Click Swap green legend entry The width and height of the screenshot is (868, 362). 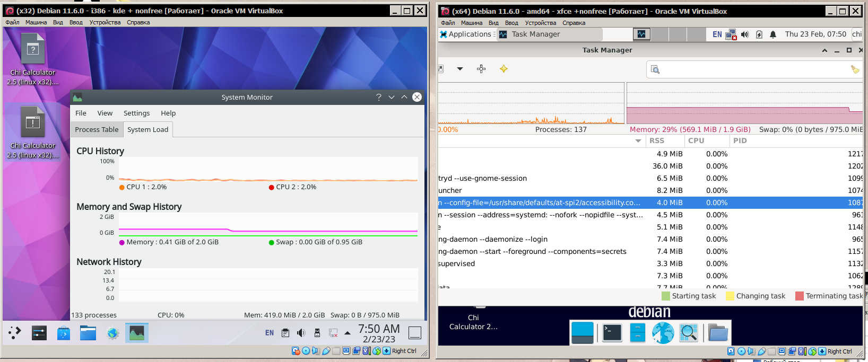point(316,242)
